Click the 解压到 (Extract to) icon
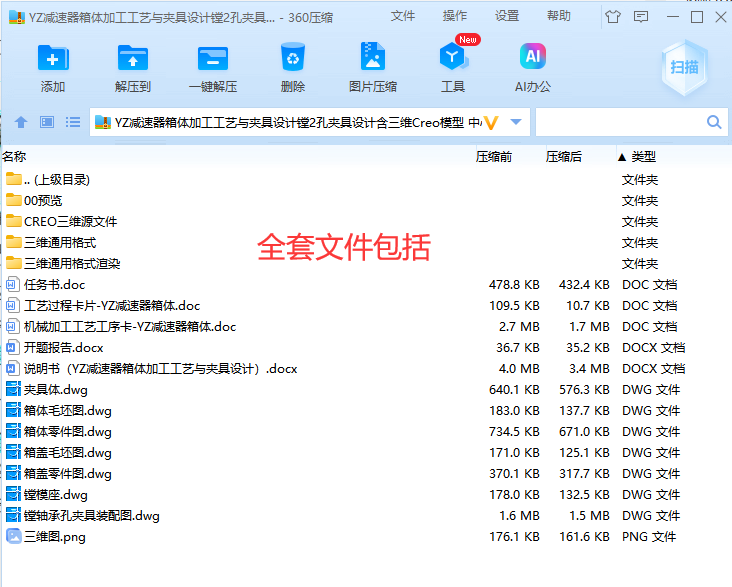Viewport: 732px width, 587px height. (133, 58)
